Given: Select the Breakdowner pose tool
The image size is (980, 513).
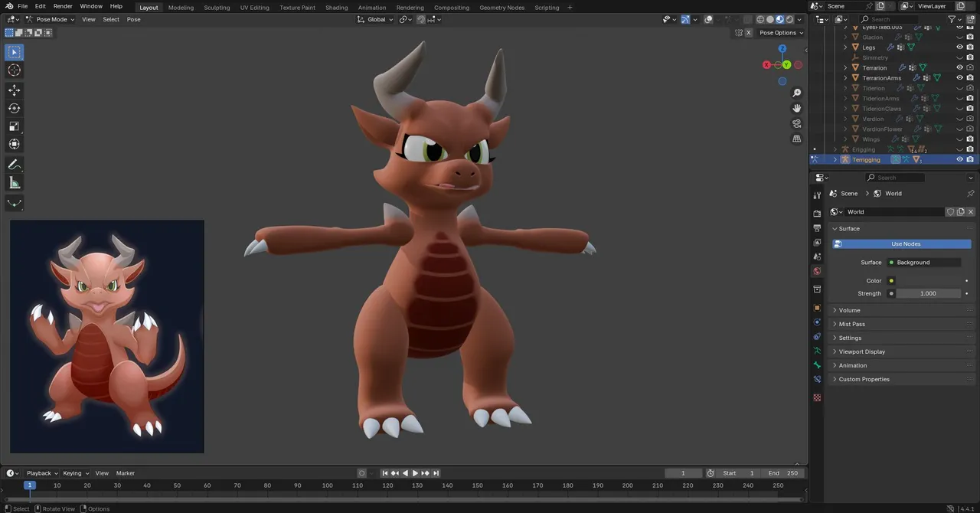Looking at the screenshot, I should pyautogui.click(x=15, y=203).
